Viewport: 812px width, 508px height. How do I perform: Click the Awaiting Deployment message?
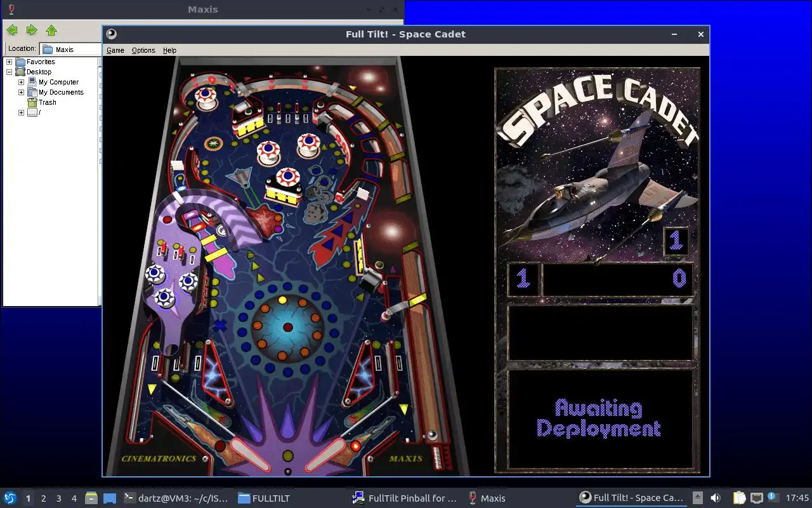599,418
